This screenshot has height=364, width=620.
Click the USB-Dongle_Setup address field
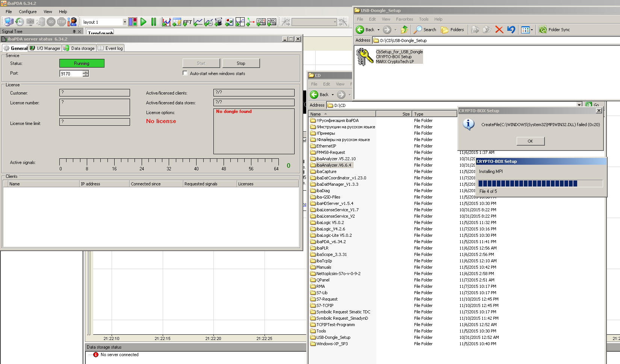[496, 40]
